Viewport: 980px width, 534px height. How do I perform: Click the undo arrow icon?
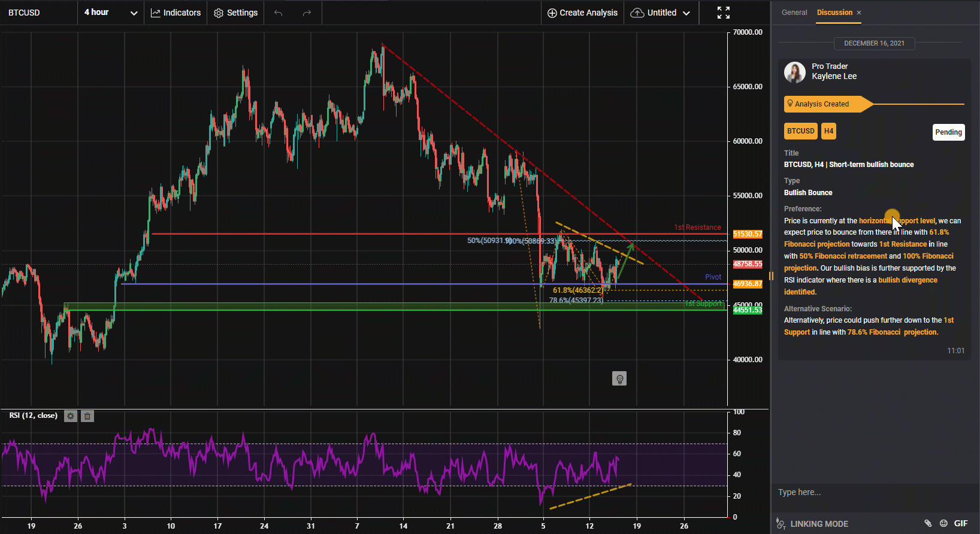pos(278,13)
